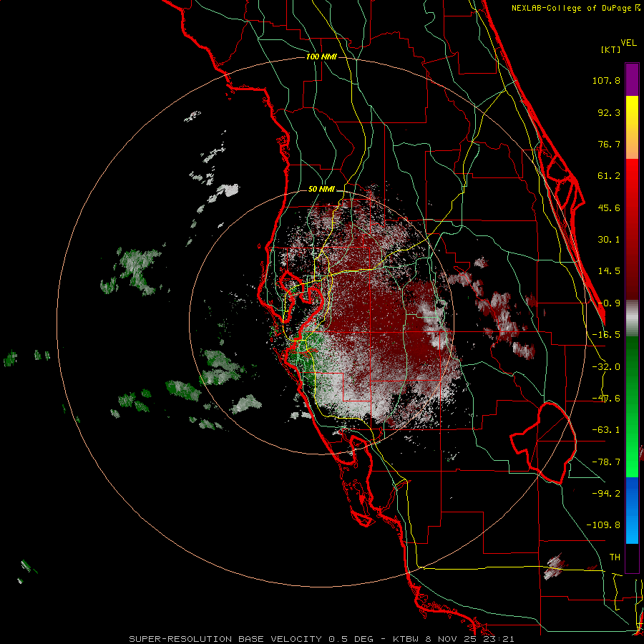
Task: Select the -78.7 legend value
Action: coord(606,462)
